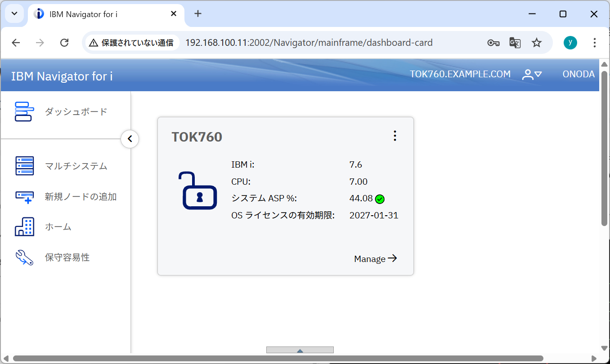Viewport: 610px width, 364px height.
Task: Click the not-secure connection warning chip
Action: pos(131,43)
